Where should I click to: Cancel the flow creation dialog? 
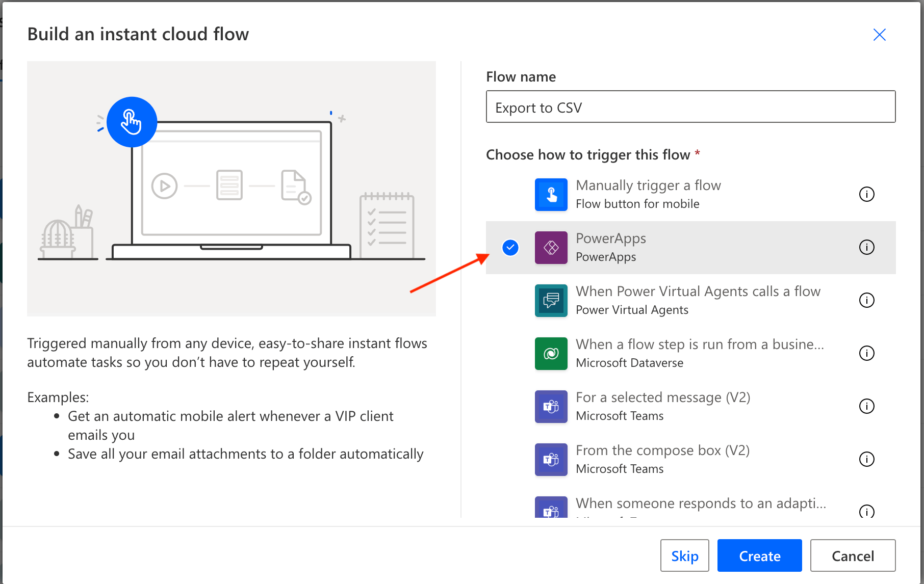point(853,555)
